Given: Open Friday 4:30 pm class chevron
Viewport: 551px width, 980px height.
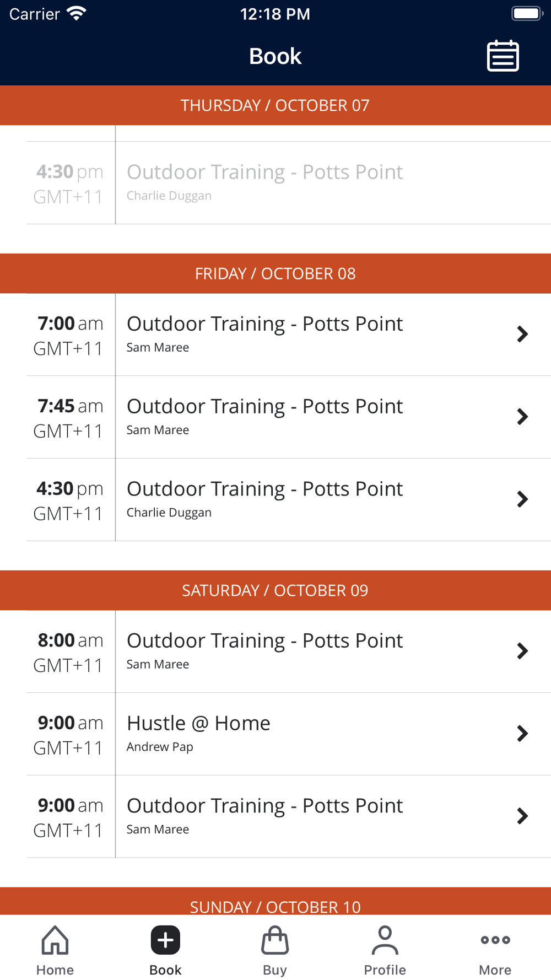Looking at the screenshot, I should (522, 499).
